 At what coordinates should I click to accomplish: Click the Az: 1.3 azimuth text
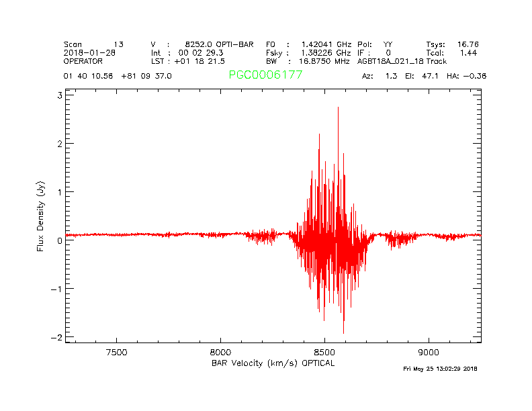(380, 76)
